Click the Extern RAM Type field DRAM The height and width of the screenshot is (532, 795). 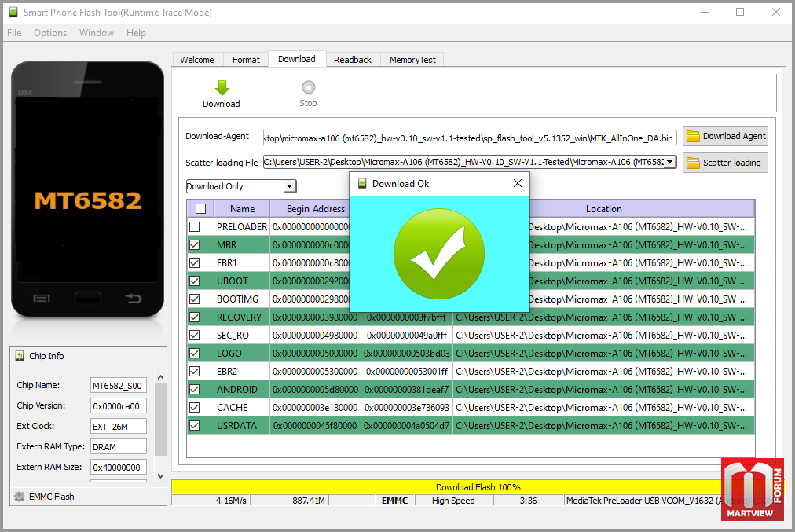(x=119, y=447)
